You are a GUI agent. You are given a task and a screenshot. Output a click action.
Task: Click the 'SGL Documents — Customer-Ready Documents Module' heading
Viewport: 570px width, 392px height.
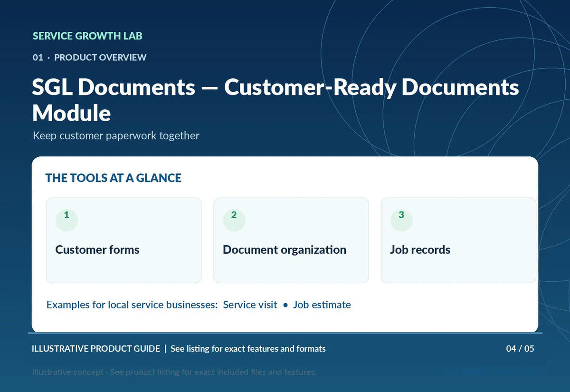click(x=275, y=100)
